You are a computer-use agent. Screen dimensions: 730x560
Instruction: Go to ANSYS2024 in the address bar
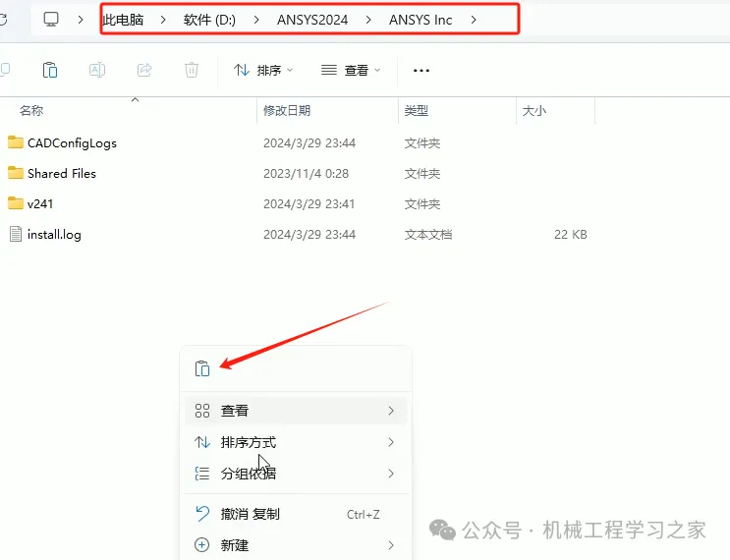[312, 20]
